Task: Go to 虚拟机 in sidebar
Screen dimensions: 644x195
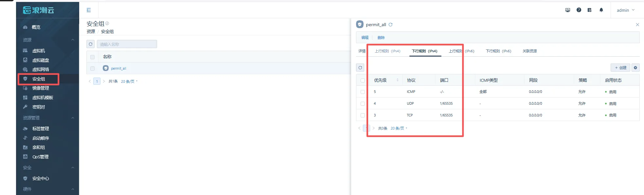Action: click(38, 51)
